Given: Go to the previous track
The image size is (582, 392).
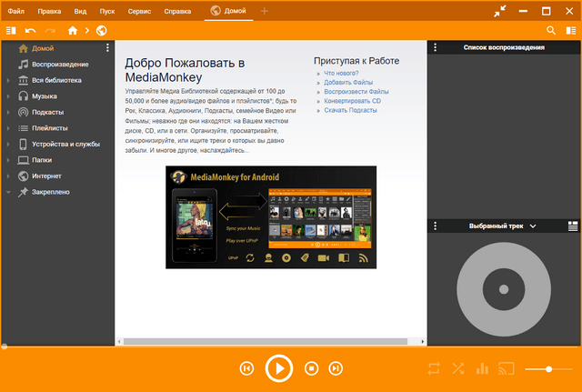Looking at the screenshot, I should pos(246,368).
